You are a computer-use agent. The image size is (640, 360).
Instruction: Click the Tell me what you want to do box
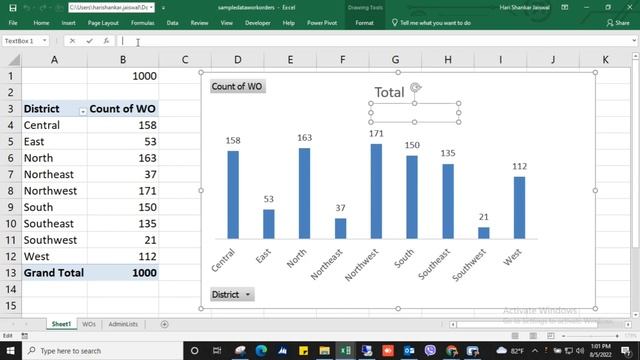[431, 23]
